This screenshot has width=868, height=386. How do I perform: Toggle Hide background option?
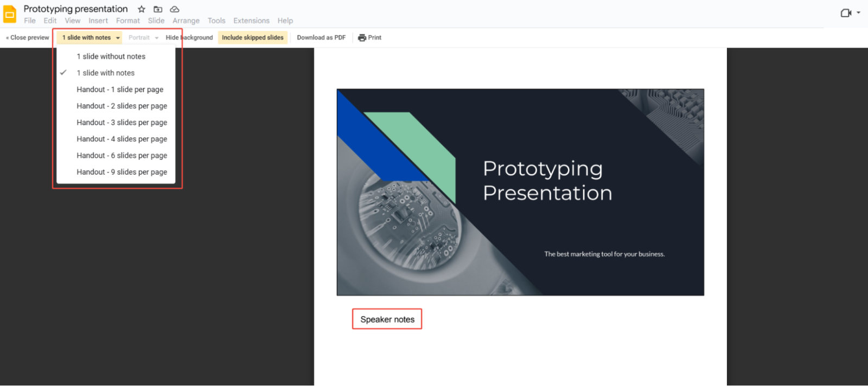point(189,37)
